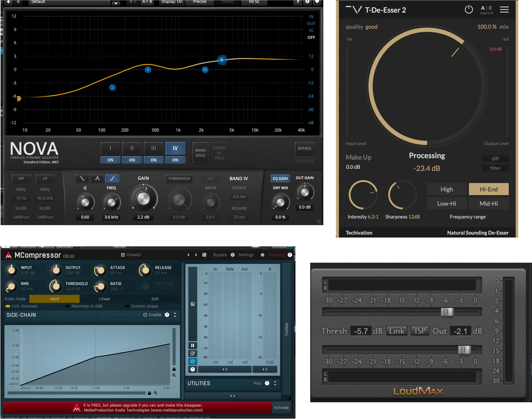Open MCompressor help icon beside Sleeping
The width and height of the screenshot is (532, 419).
coord(290,255)
